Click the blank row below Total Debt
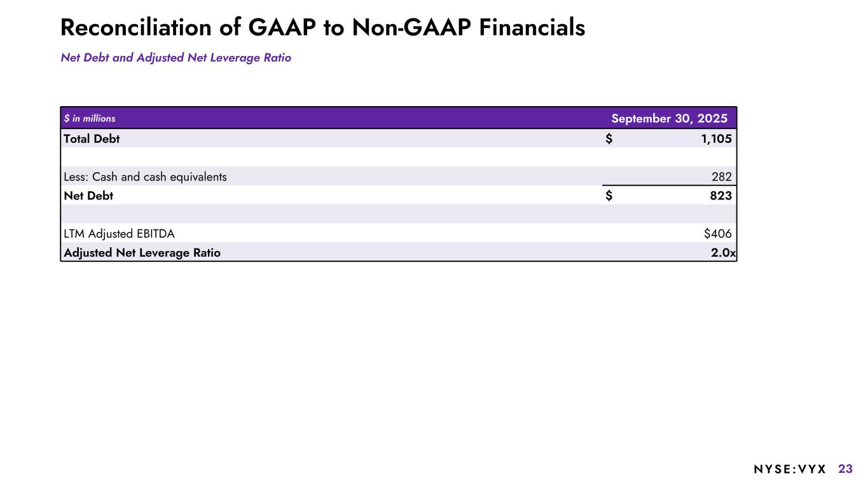The image size is (868, 488). click(x=398, y=157)
